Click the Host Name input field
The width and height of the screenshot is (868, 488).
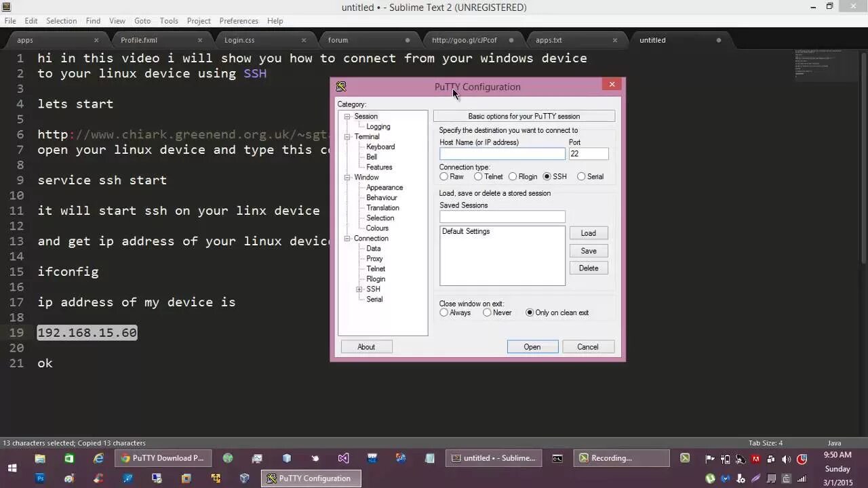point(502,154)
